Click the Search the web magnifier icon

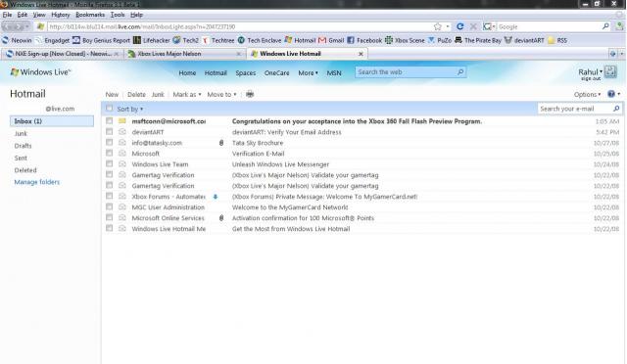[x=460, y=72]
